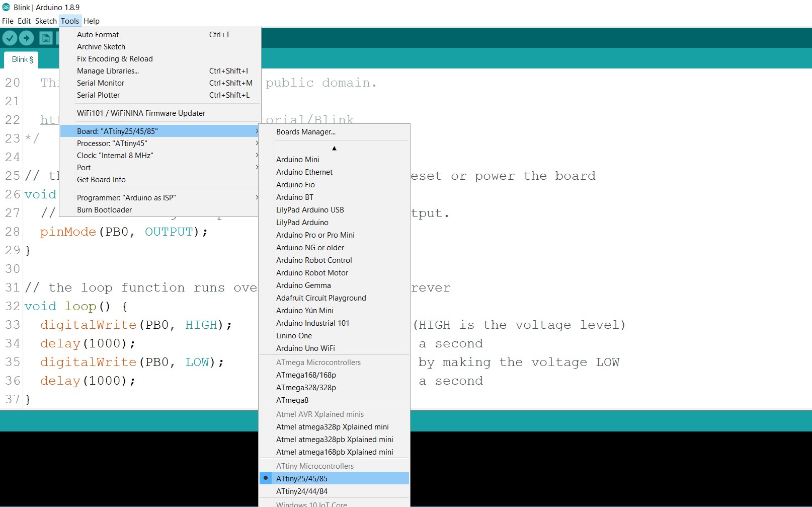Select the Arduino Fio board
This screenshot has height=507, width=812.
pyautogui.click(x=334, y=185)
